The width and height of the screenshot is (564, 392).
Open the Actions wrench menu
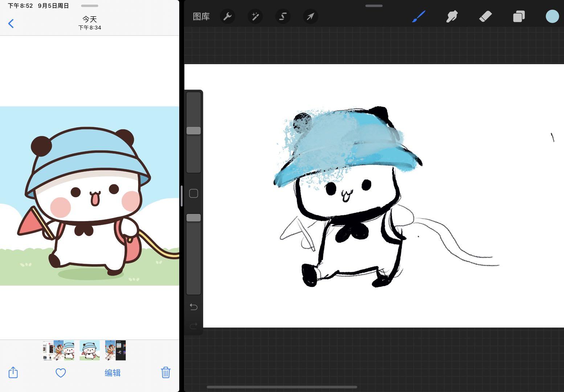pos(228,17)
